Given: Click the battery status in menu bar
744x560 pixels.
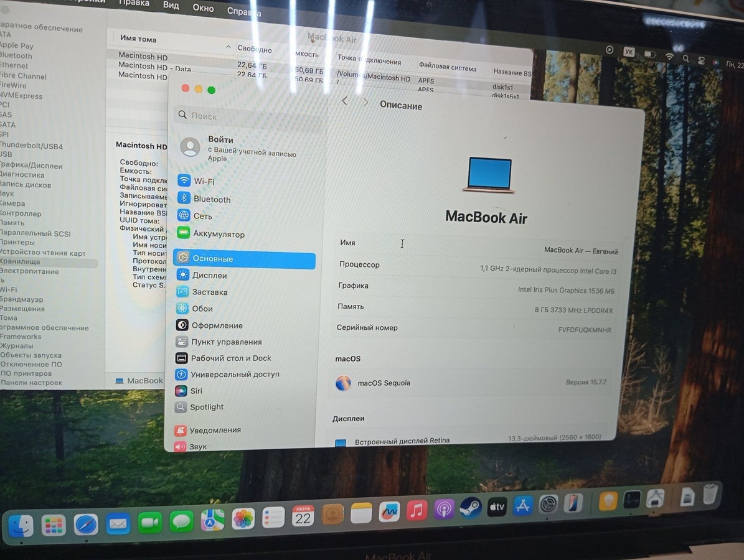Looking at the screenshot, I should click(x=649, y=54).
